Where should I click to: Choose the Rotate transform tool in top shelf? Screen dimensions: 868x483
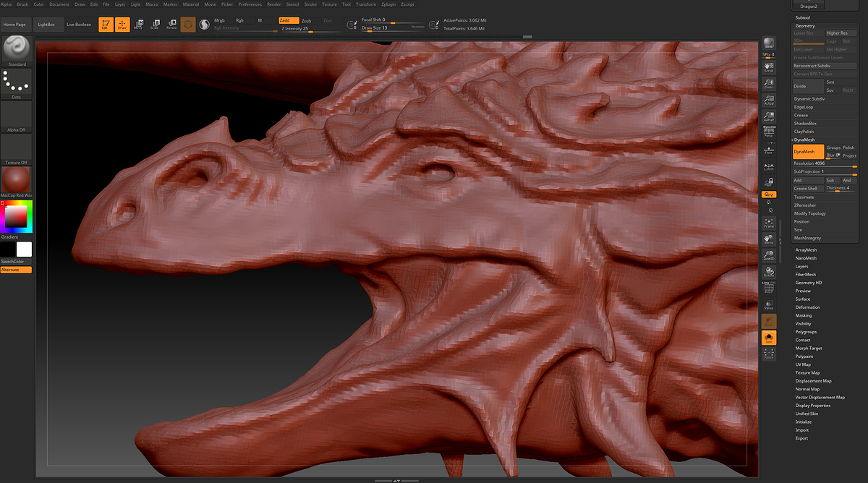click(171, 25)
